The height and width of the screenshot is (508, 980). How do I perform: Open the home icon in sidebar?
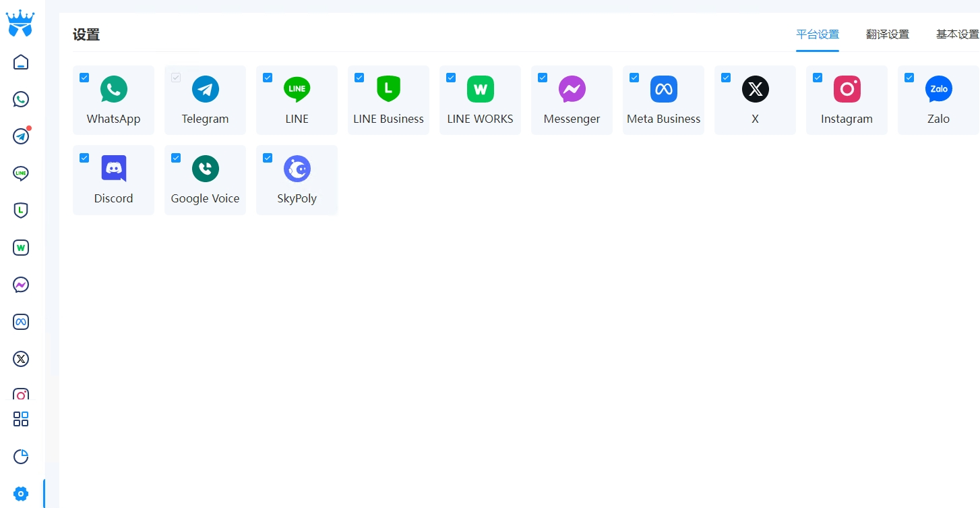(x=21, y=62)
